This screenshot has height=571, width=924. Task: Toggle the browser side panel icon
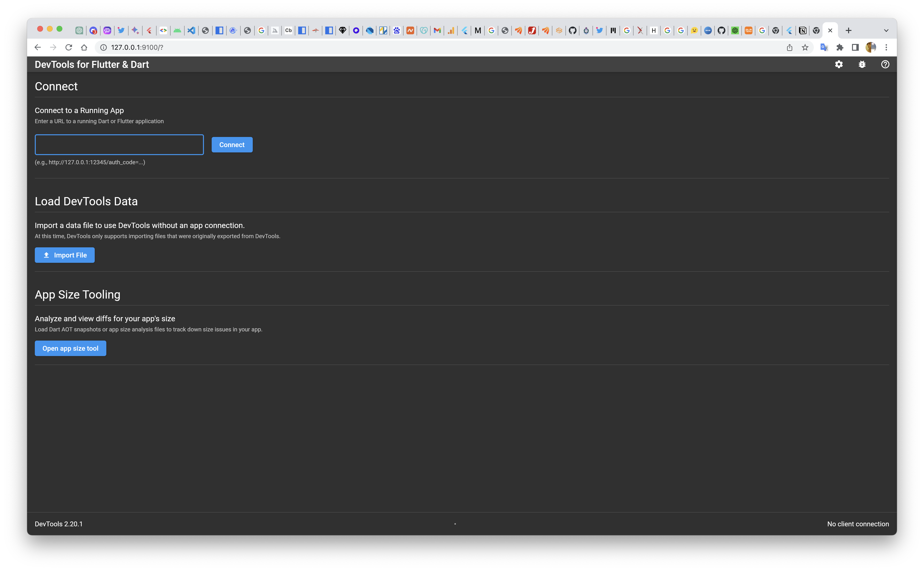[x=855, y=47]
